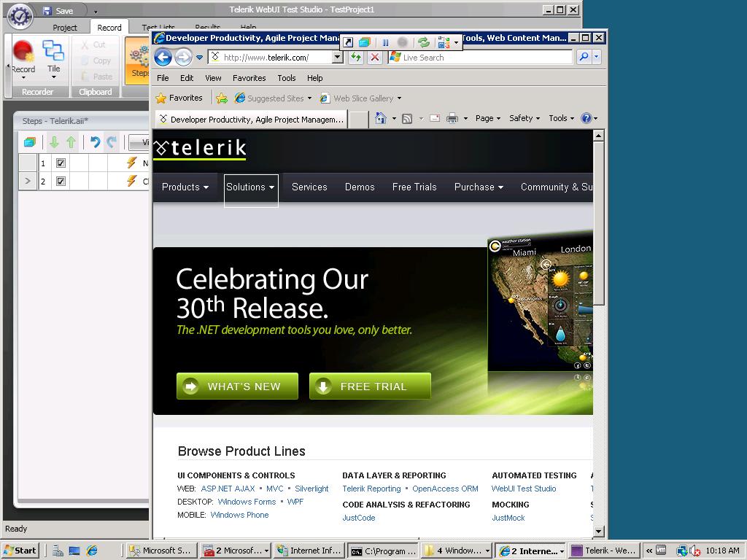Toggle the checkbox for step 1

coord(61,163)
